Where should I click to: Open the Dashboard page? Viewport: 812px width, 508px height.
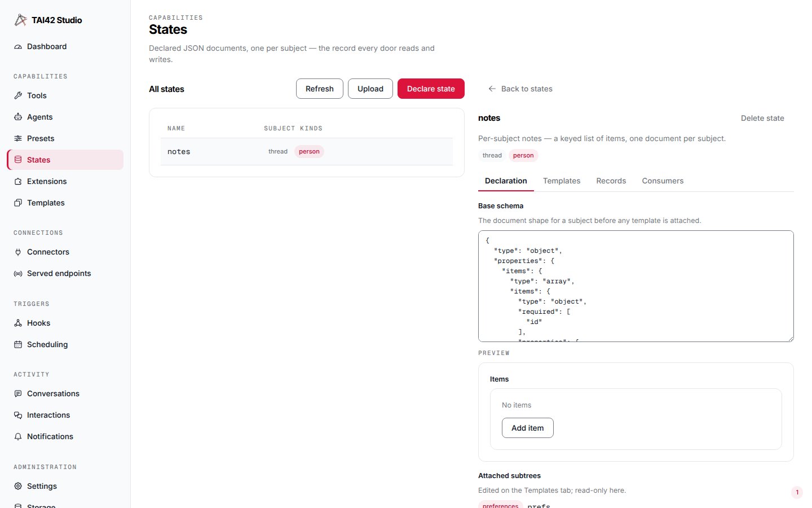pos(65,47)
